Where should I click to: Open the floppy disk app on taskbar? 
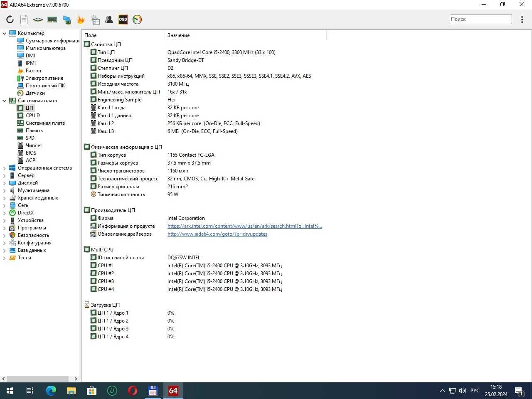pyautogui.click(x=153, y=391)
